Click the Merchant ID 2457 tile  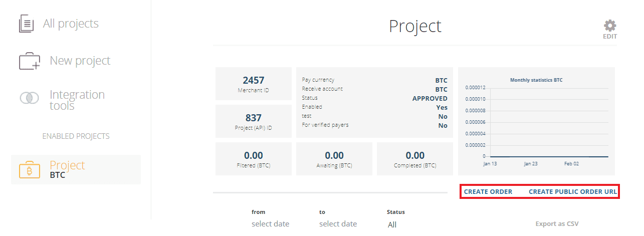254,84
